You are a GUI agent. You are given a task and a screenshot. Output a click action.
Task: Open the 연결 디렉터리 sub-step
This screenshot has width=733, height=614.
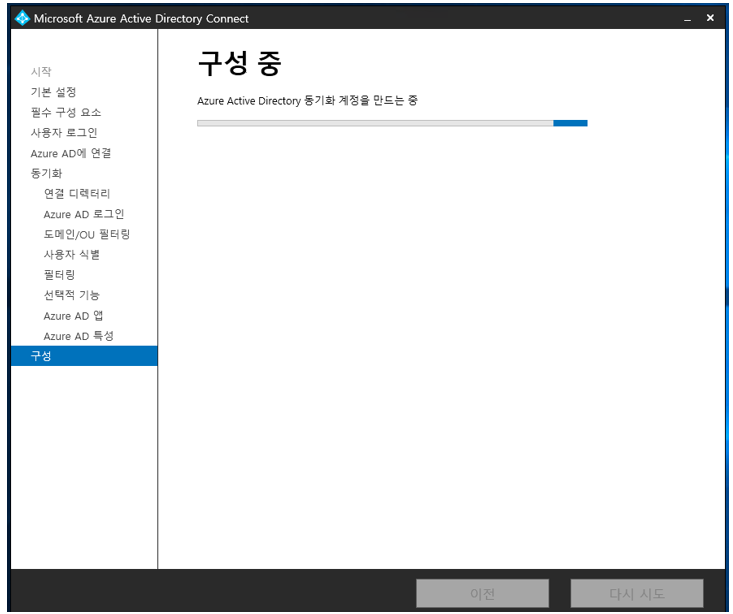tap(77, 194)
